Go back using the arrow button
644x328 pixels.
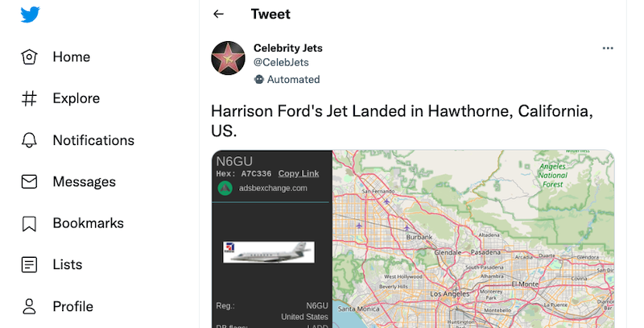218,15
